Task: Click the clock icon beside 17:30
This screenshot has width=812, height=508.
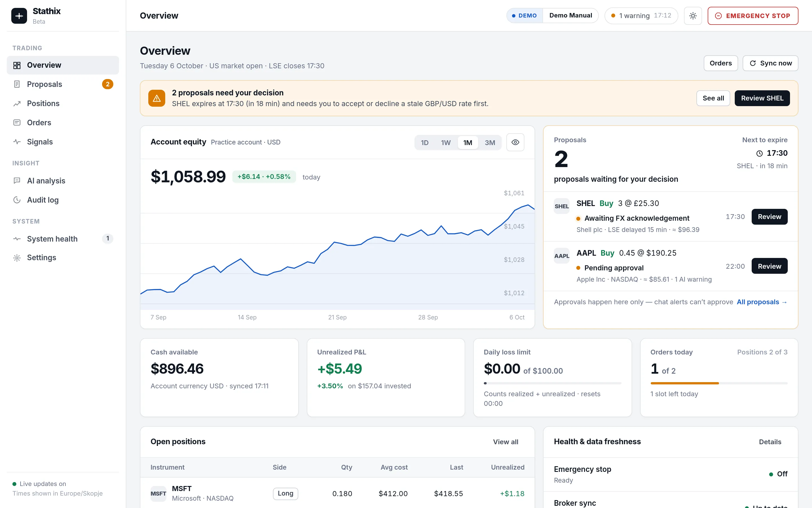Action: (759, 154)
